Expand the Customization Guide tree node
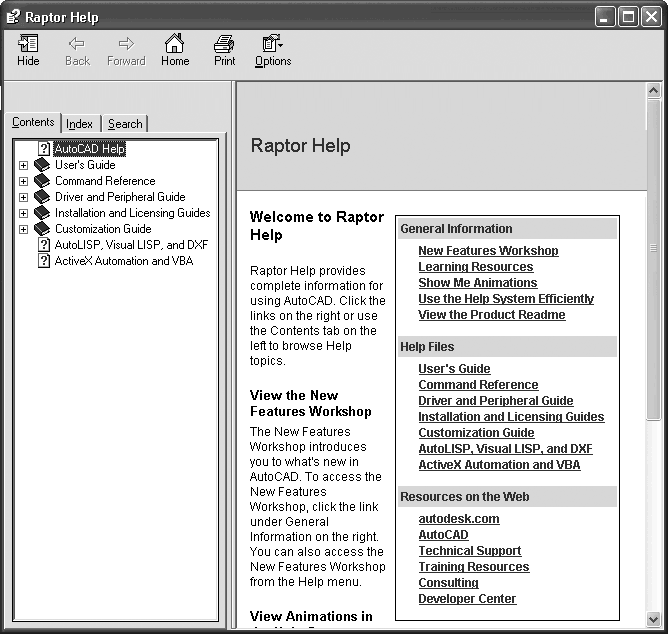 [x=24, y=229]
